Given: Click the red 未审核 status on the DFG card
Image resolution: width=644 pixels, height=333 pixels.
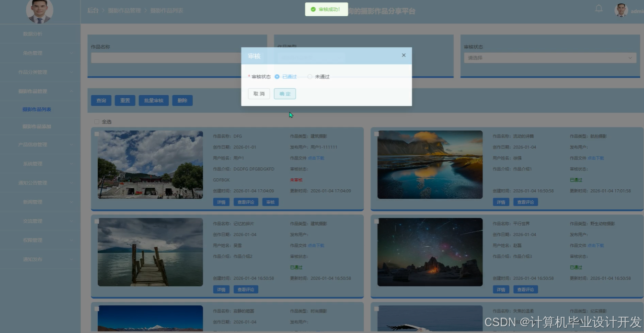Looking at the screenshot, I should pyautogui.click(x=296, y=180).
